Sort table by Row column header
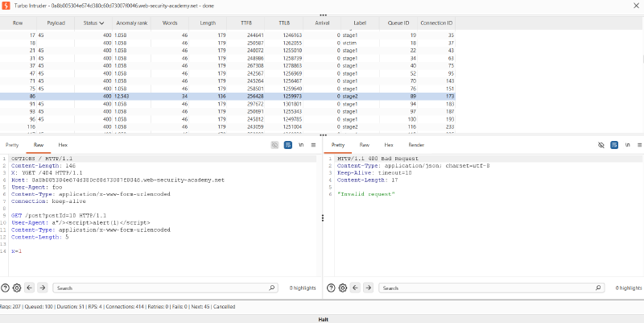 [18, 23]
